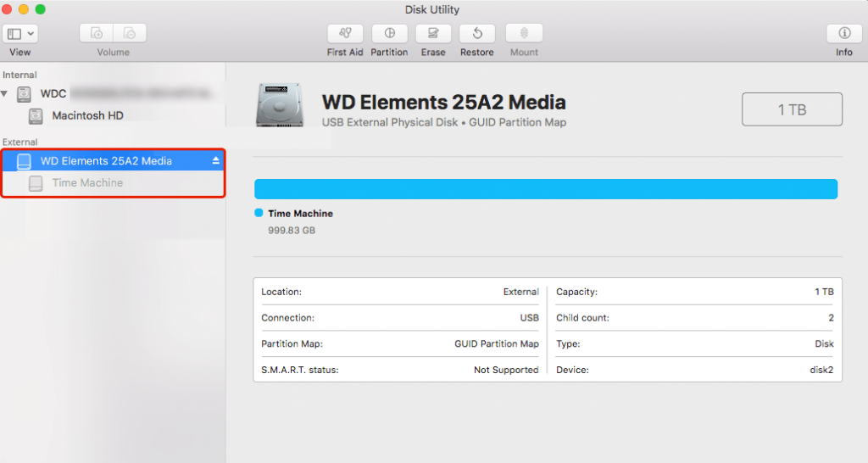Click the blue Time Machine legend dot
The width and height of the screenshot is (868, 463).
point(259,213)
